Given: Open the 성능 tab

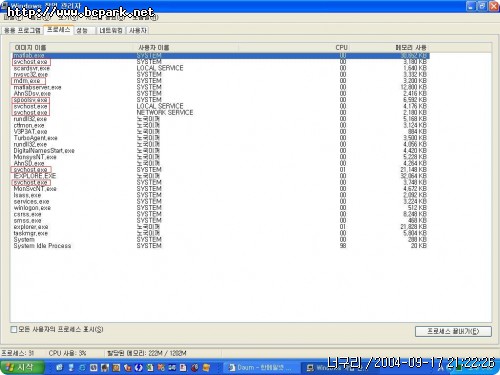Looking at the screenshot, I should pyautogui.click(x=82, y=30).
